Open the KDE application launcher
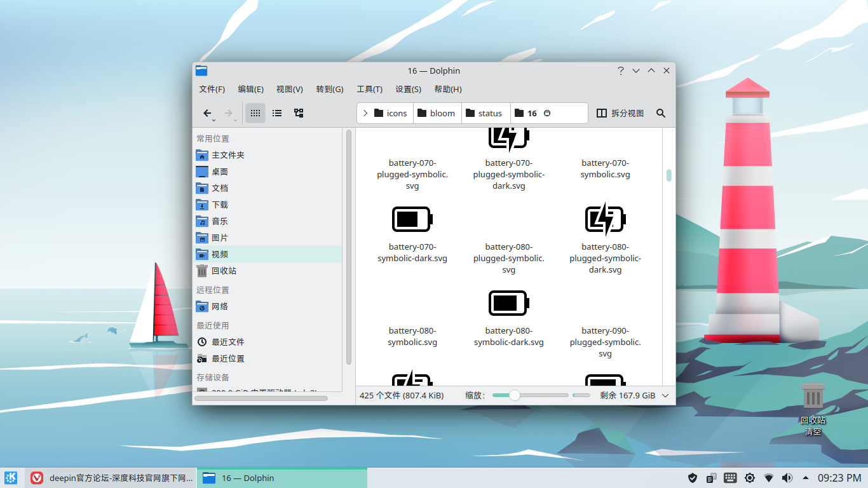The image size is (868, 488). click(11, 478)
